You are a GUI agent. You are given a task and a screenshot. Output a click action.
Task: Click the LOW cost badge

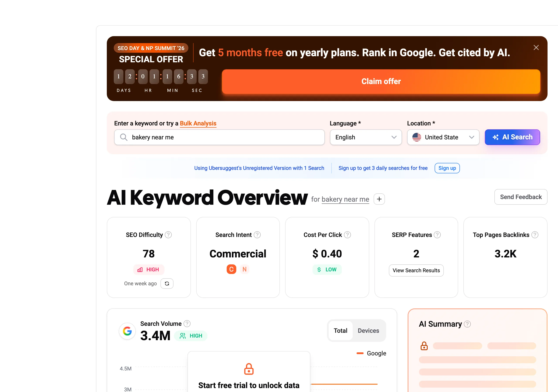[x=327, y=270]
